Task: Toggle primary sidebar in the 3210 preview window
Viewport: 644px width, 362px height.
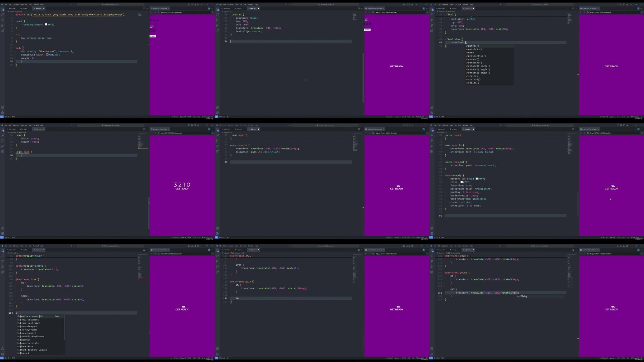Action: click(x=189, y=125)
